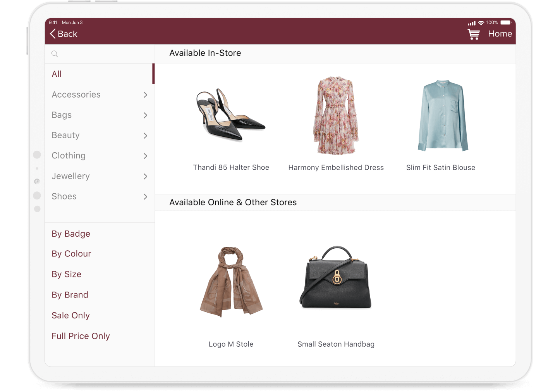Viewport: 560px width, 392px height.
Task: Select the All category filter
Action: [x=57, y=74]
